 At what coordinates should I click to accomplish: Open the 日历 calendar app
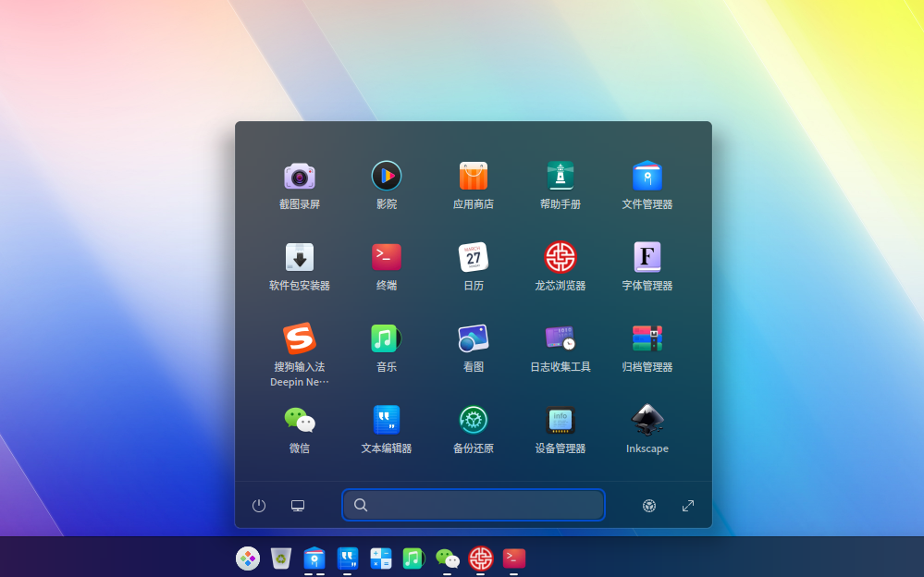click(x=474, y=258)
